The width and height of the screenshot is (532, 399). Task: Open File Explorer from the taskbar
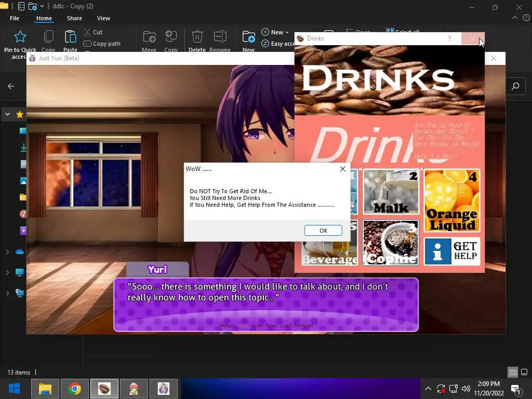[45, 389]
